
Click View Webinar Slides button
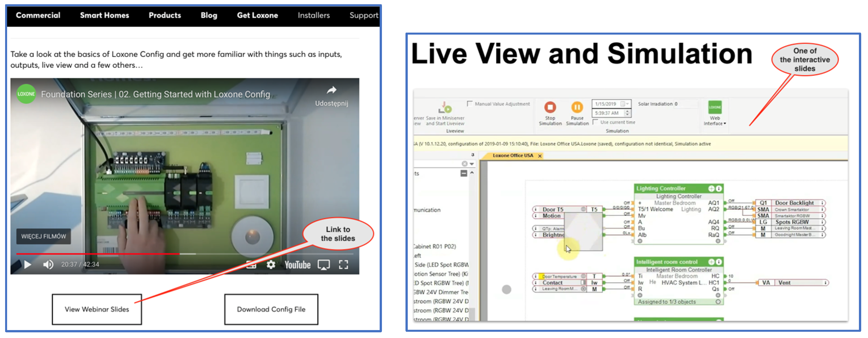(x=97, y=309)
